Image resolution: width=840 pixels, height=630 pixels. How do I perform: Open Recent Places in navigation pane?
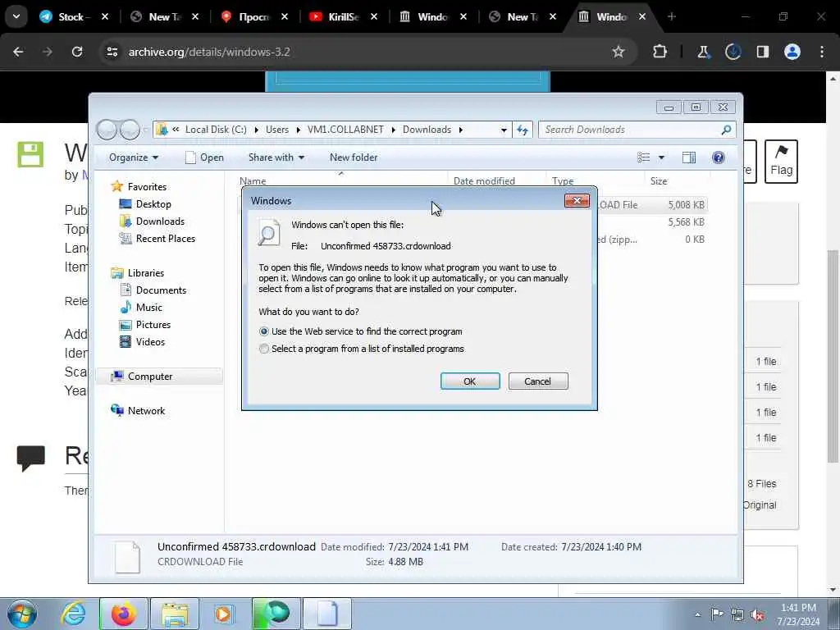click(165, 239)
